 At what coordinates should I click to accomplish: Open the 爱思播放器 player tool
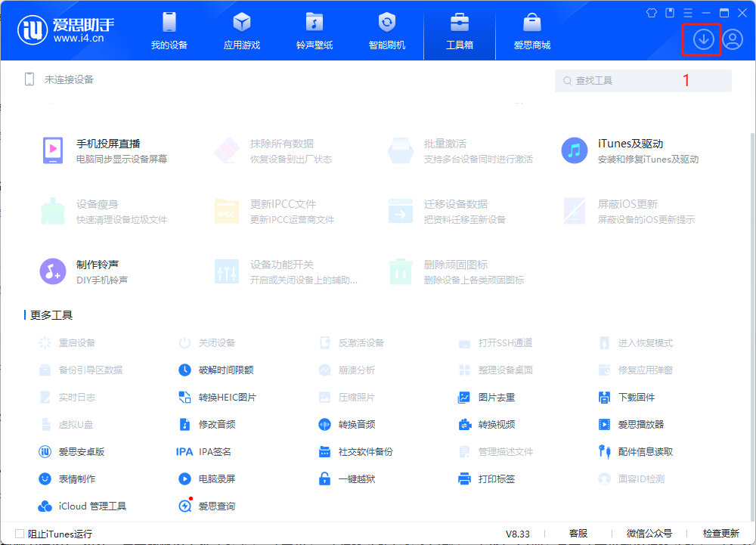639,424
